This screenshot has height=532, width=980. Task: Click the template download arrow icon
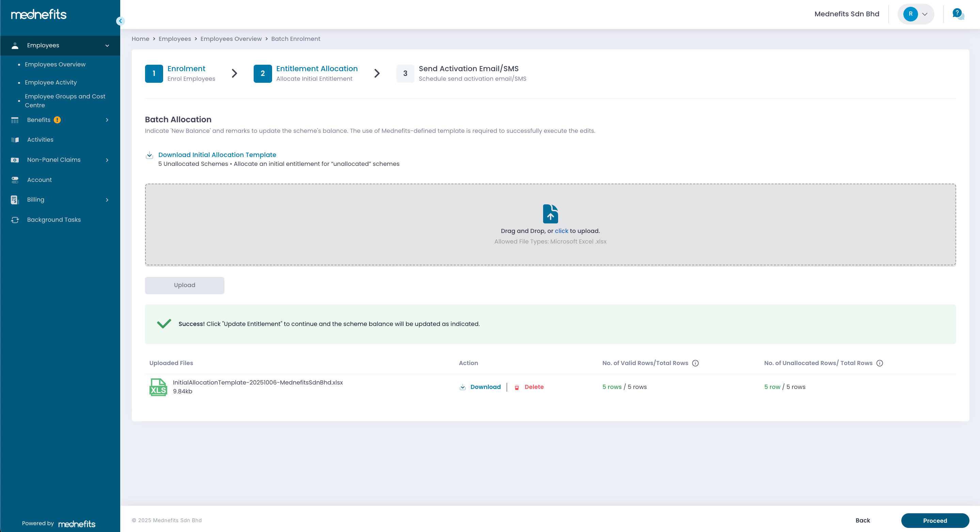pos(149,155)
